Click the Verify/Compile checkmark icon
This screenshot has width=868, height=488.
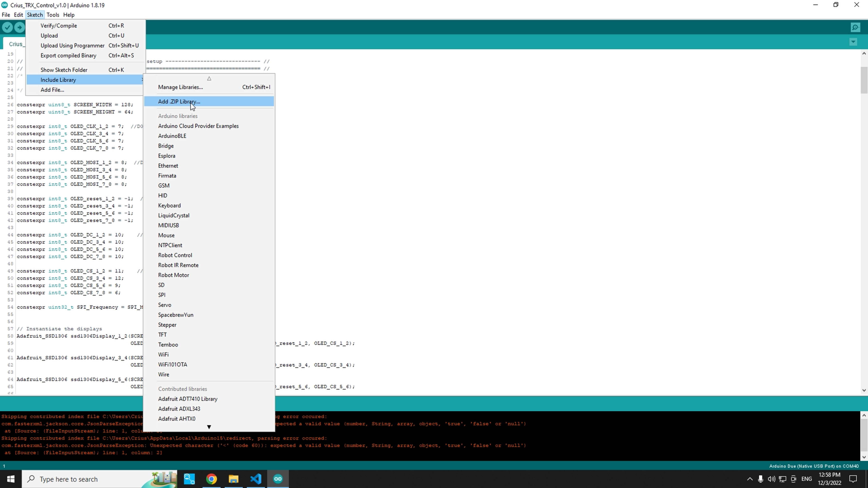pos(7,27)
